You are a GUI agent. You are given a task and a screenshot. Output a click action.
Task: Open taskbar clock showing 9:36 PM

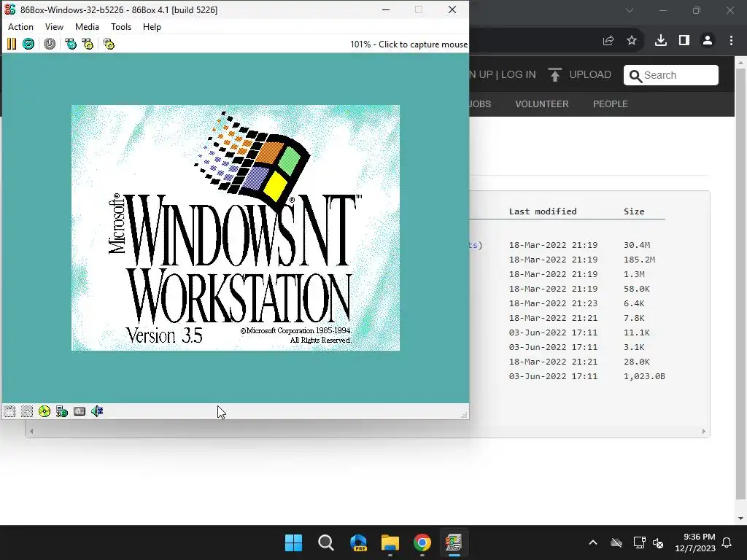coord(695,542)
